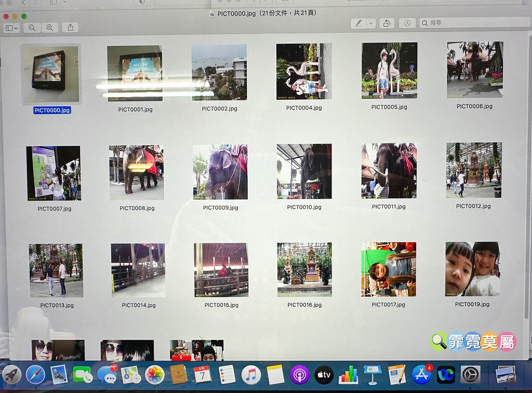The width and height of the screenshot is (532, 393).
Task: Select the PICT0000.jpg thumbnail
Action: click(x=50, y=73)
